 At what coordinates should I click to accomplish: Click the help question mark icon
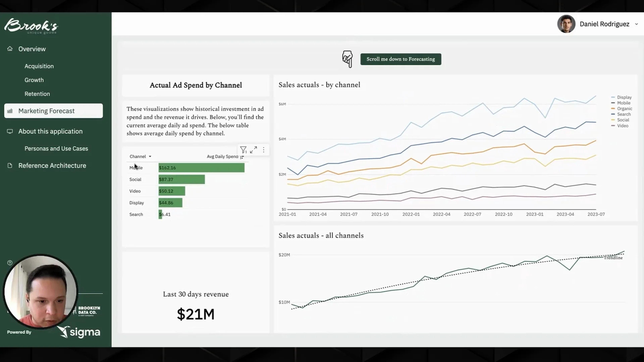click(10, 263)
